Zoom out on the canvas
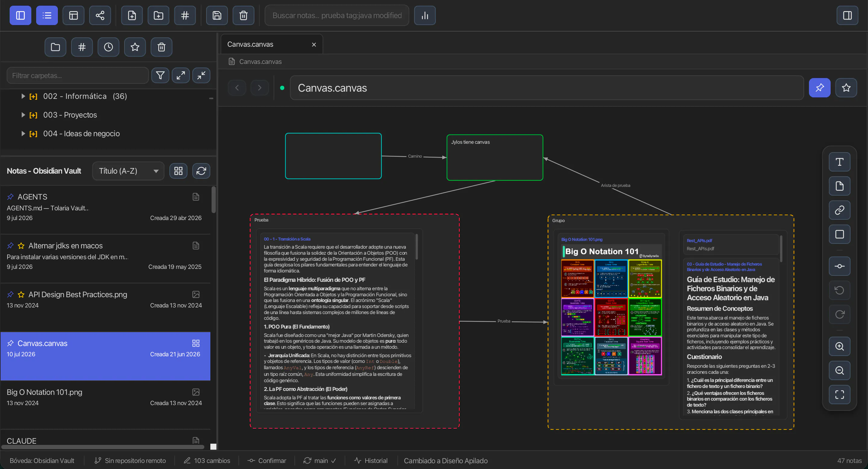 click(840, 371)
